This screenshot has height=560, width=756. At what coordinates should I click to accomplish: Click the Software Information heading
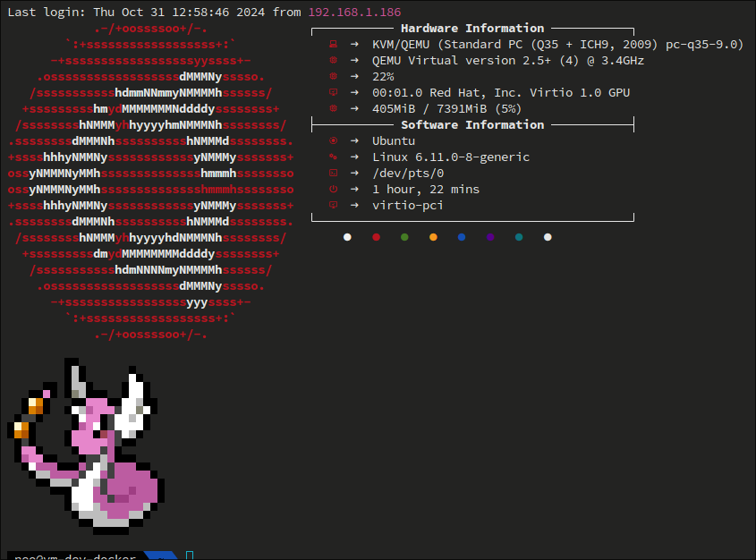point(472,125)
